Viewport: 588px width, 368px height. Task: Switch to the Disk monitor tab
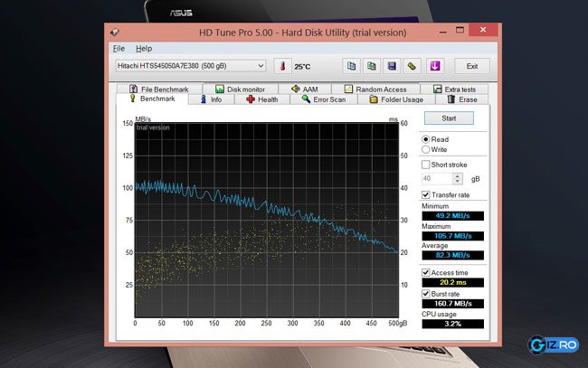pyautogui.click(x=241, y=89)
